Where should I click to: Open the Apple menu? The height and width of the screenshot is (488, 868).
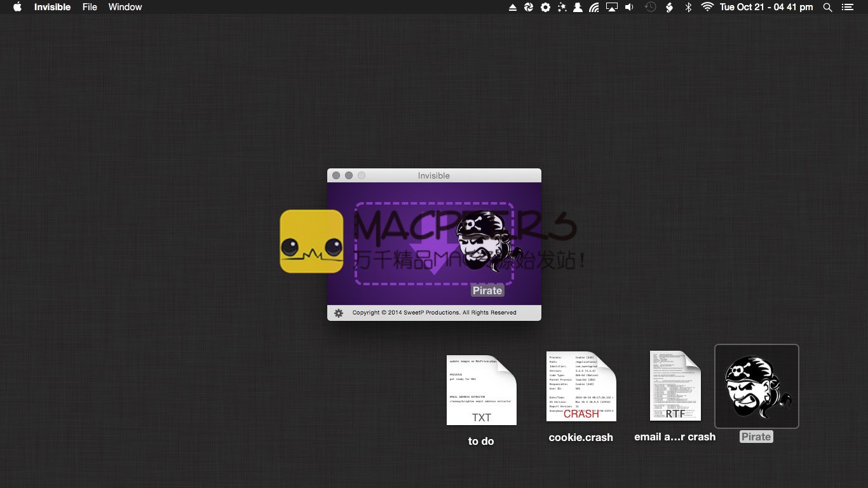pyautogui.click(x=17, y=7)
